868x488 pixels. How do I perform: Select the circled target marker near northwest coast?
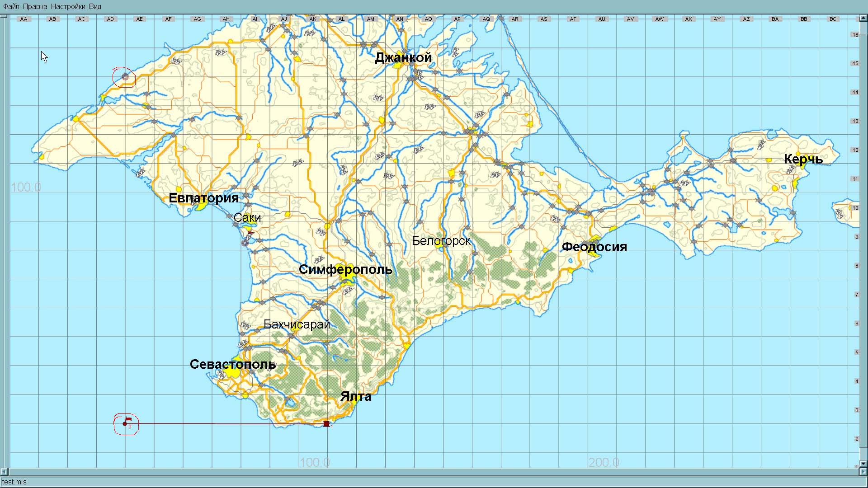tap(125, 77)
